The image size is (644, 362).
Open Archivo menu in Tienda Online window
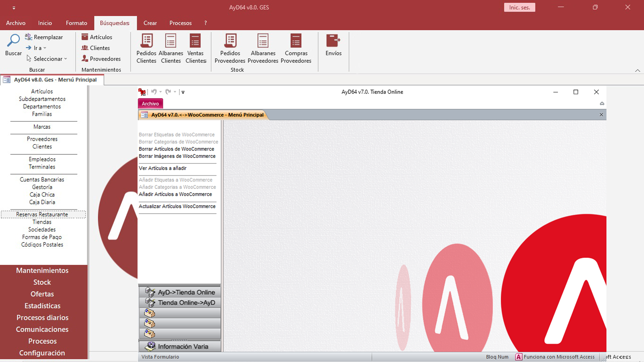pos(150,104)
